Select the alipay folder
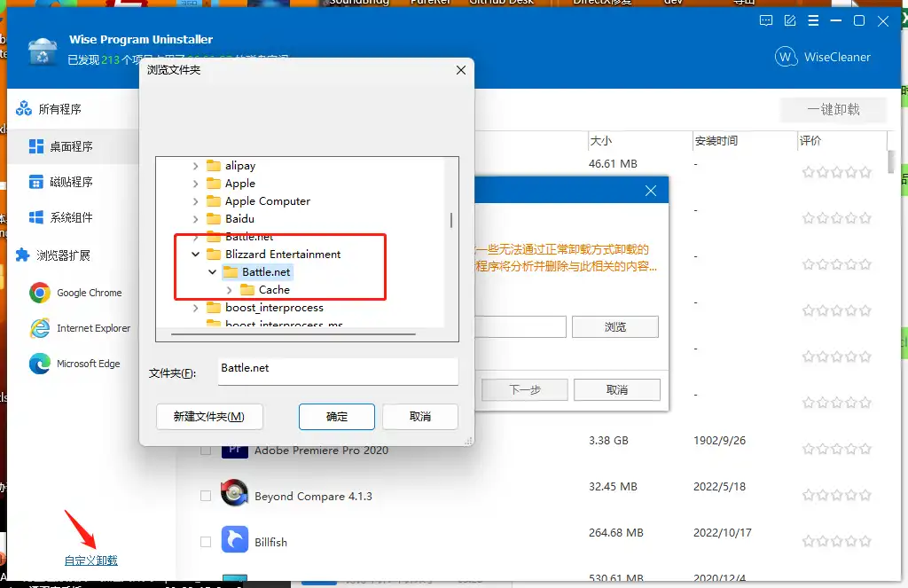The width and height of the screenshot is (908, 588). [x=240, y=166]
